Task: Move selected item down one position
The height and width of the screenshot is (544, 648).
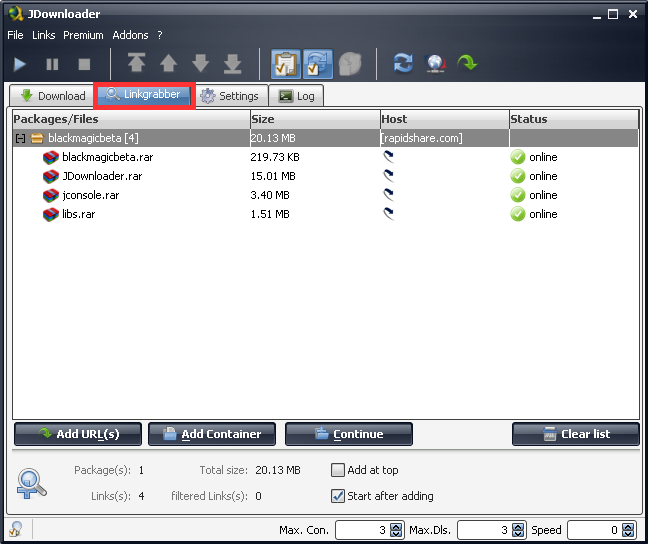Action: 201,64
